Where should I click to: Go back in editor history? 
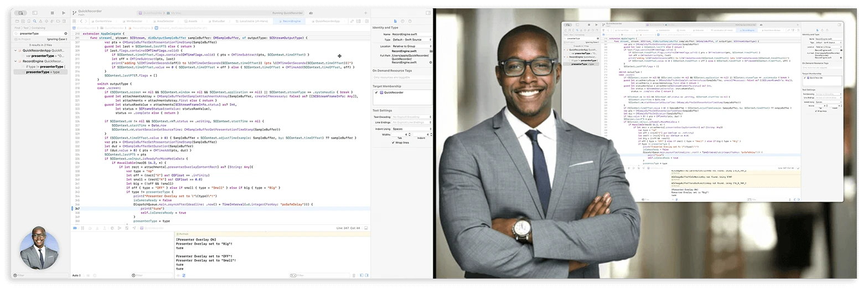click(x=81, y=21)
